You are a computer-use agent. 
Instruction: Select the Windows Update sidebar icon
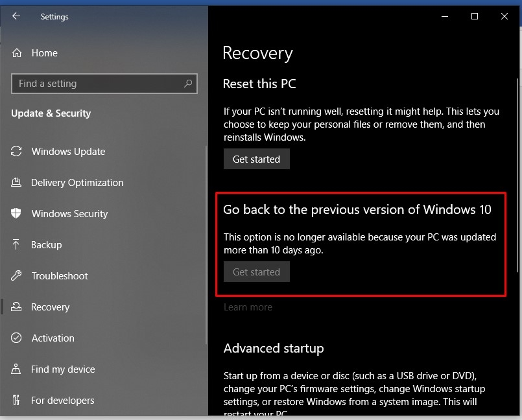coord(18,151)
